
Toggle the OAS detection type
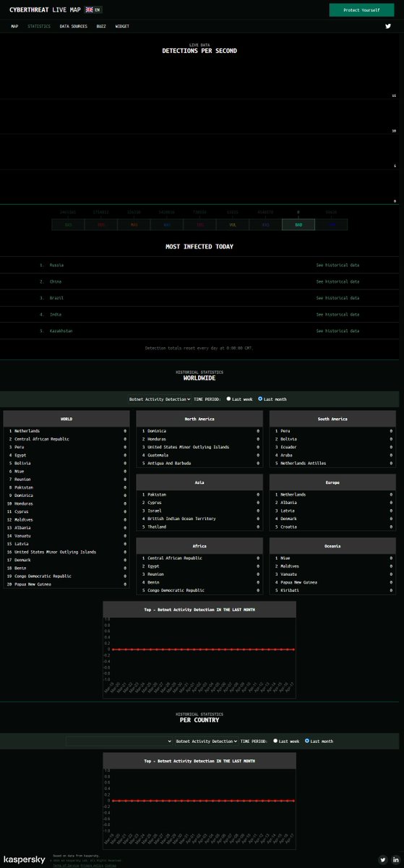(68, 225)
